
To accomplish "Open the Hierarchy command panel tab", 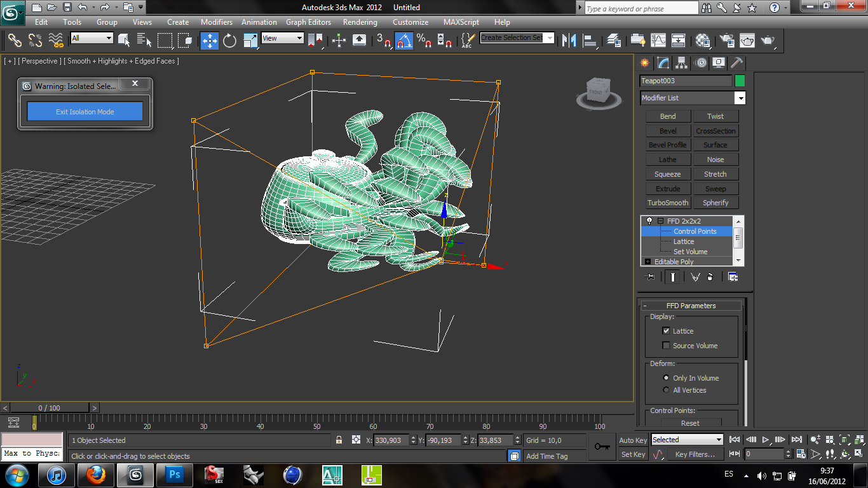I will click(x=681, y=63).
